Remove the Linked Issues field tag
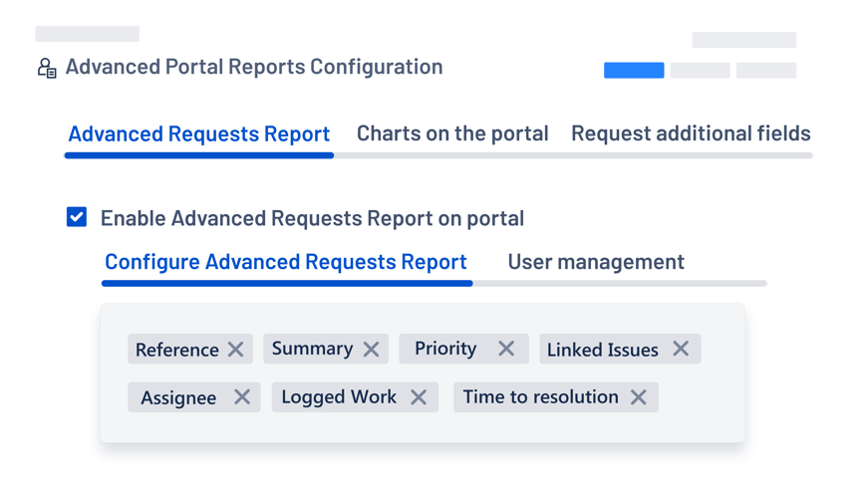This screenshot has width=868, height=494. click(x=681, y=349)
